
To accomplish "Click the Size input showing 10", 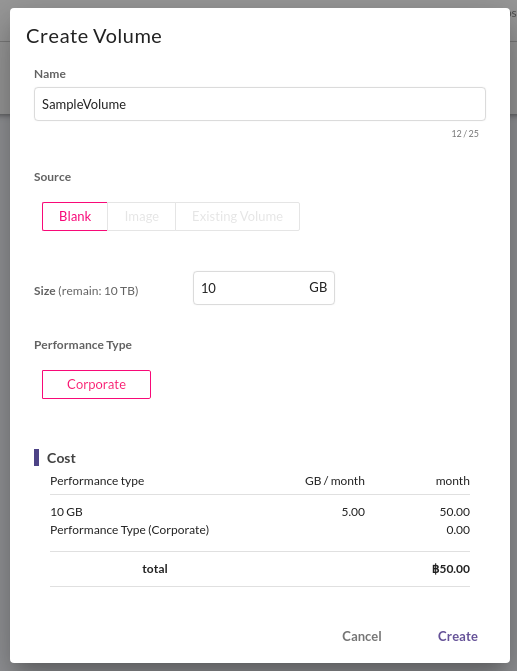I will [264, 288].
